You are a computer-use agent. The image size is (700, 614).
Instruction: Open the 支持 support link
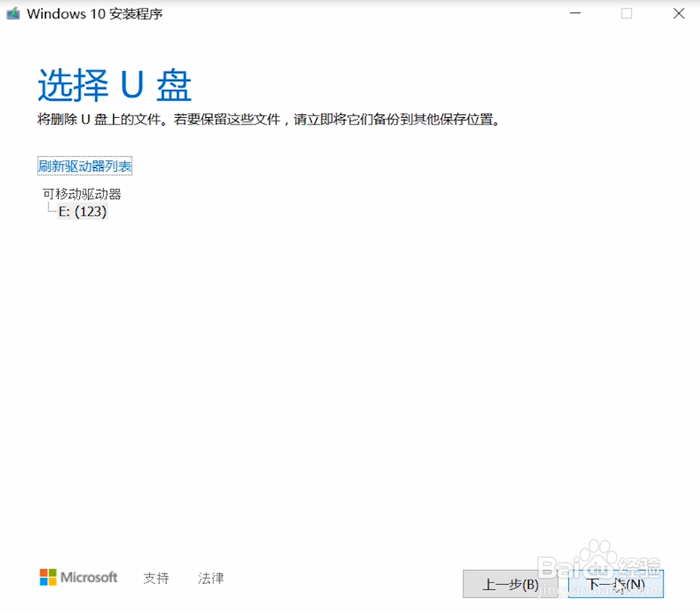coord(155,578)
